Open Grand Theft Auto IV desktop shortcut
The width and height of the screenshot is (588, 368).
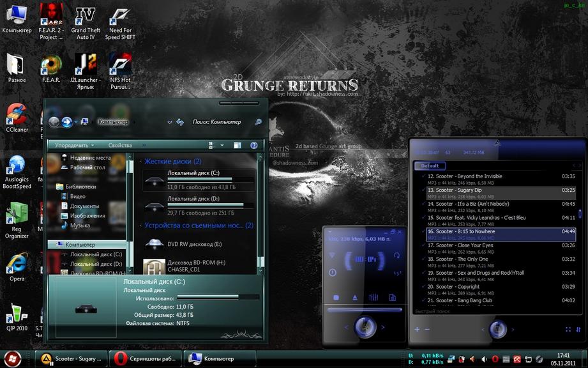86,22
